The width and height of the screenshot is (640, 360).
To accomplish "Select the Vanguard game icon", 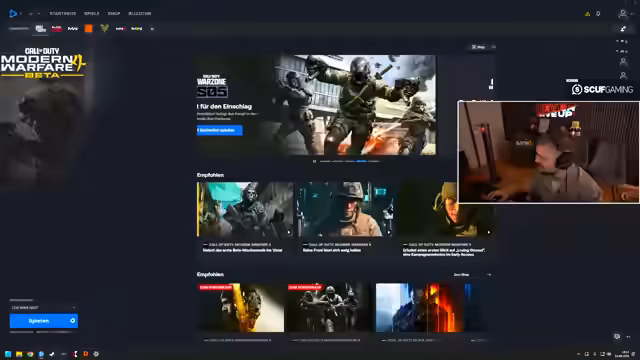I will (104, 29).
